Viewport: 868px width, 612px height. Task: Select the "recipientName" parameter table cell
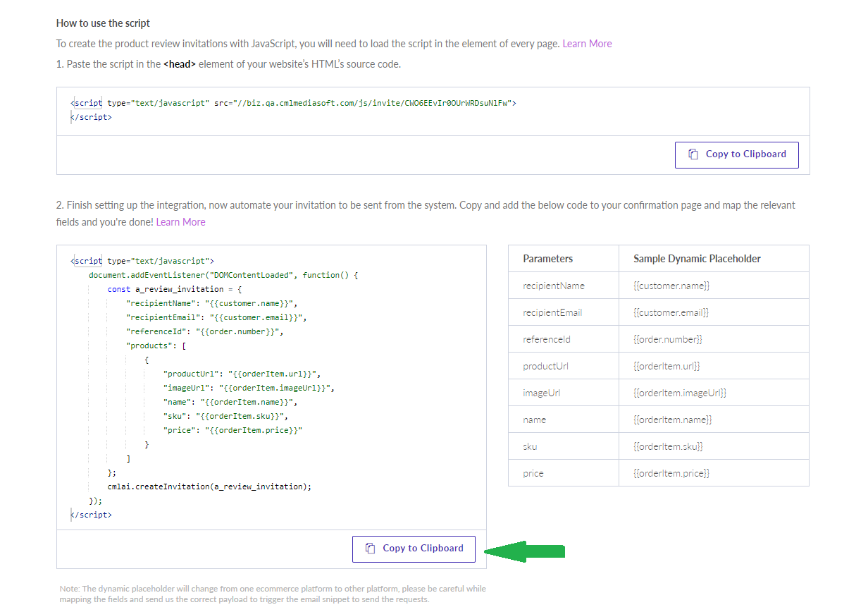coord(564,286)
